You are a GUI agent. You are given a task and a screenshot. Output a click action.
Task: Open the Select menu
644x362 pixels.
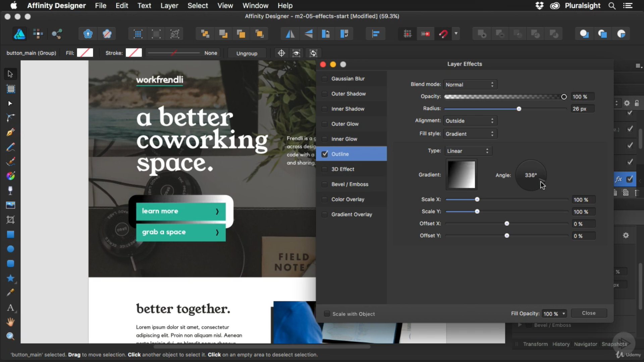click(198, 6)
